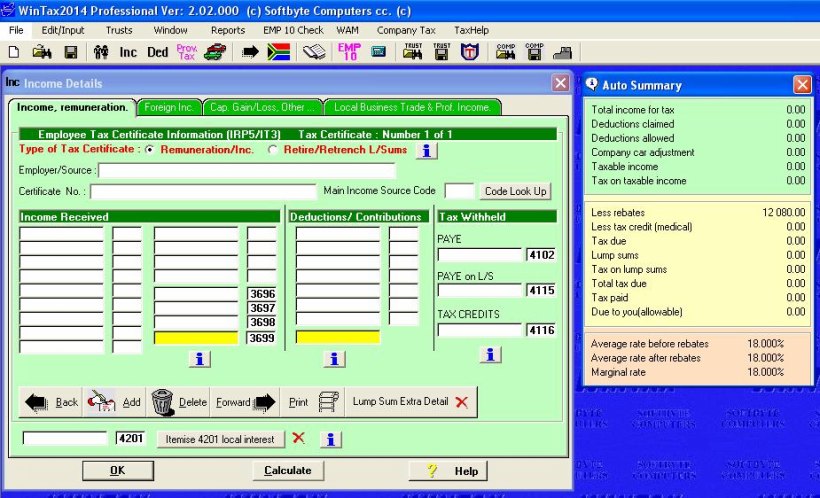The width and height of the screenshot is (820, 498).
Task: Open the WAM menu
Action: [347, 30]
